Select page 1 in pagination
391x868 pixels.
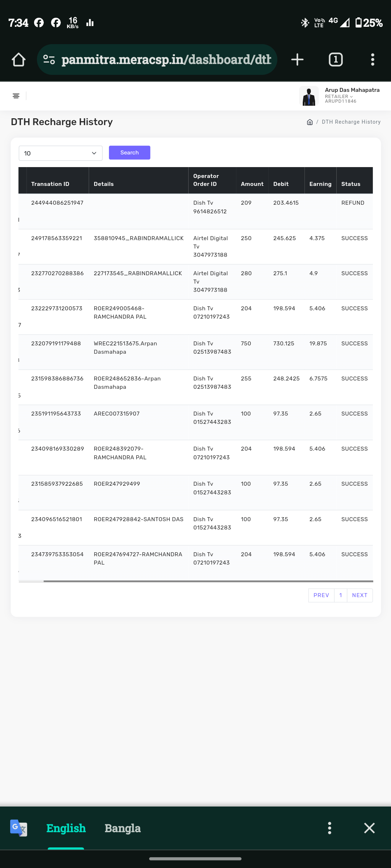pos(340,595)
